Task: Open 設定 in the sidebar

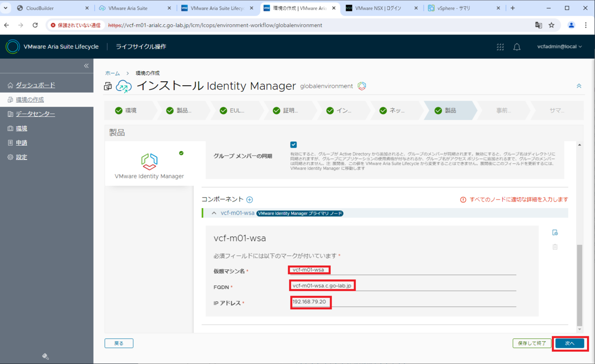Action: 21,157
